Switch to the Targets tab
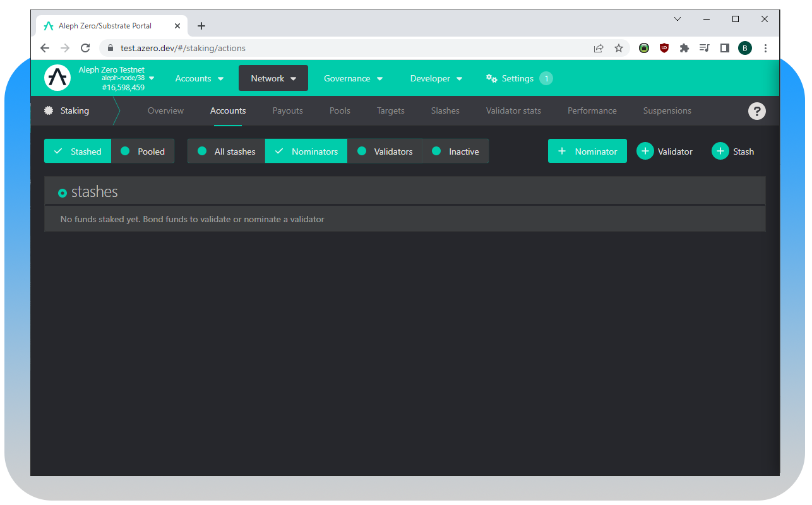This screenshot has width=812, height=505. tap(391, 110)
